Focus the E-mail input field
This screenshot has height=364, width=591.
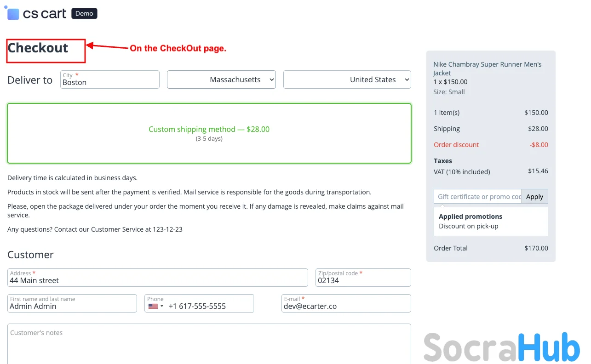(x=346, y=306)
